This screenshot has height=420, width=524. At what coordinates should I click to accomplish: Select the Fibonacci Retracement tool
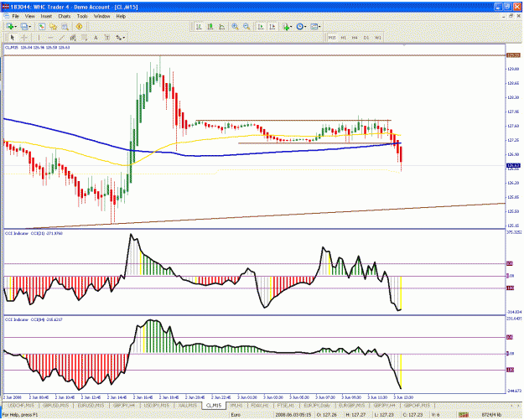click(x=84, y=38)
